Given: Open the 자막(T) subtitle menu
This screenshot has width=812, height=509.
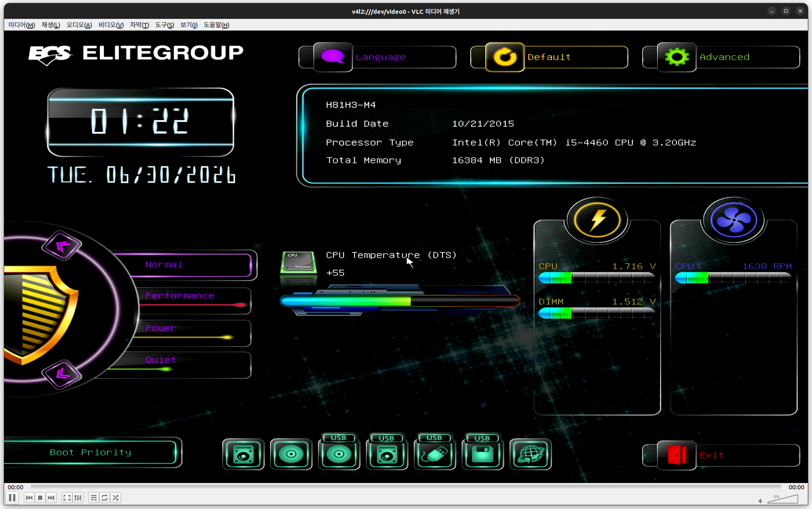Looking at the screenshot, I should (x=139, y=25).
